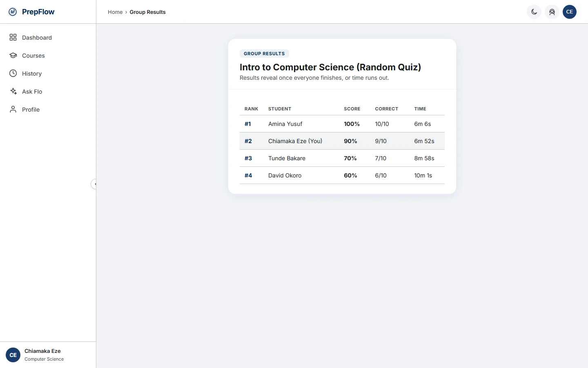Select Tunde Bakare in the results table
The height and width of the screenshot is (368, 588).
tap(287, 158)
